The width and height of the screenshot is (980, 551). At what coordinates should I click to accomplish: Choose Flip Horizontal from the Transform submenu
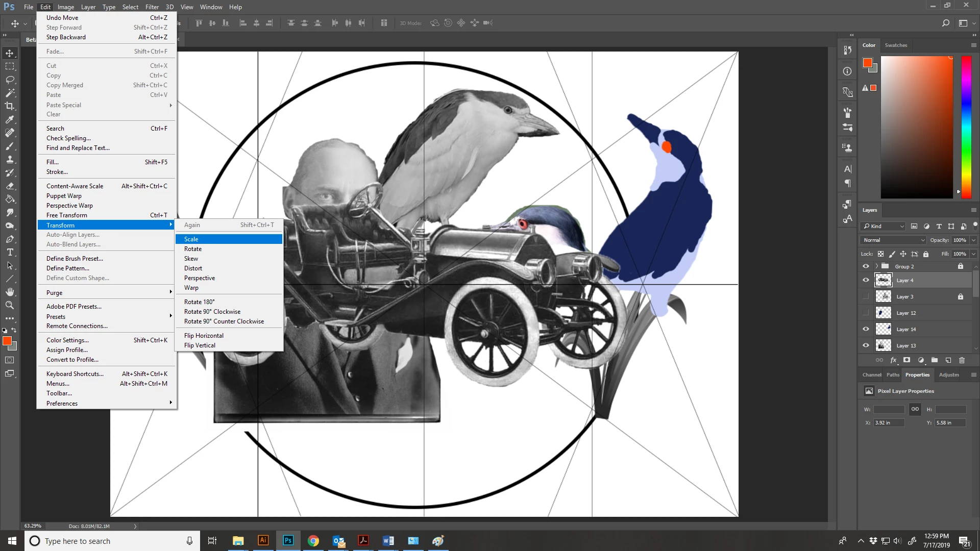tap(204, 336)
